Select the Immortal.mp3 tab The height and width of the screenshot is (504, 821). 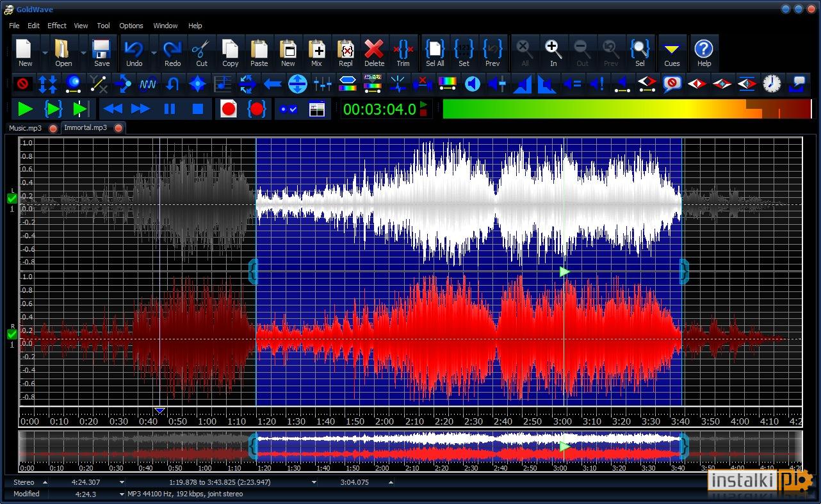coord(85,128)
